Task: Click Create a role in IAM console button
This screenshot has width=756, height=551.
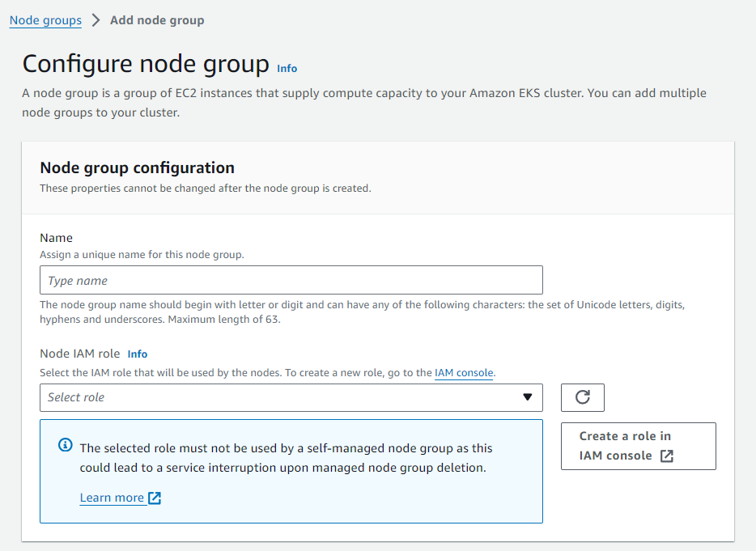Action: (x=639, y=447)
